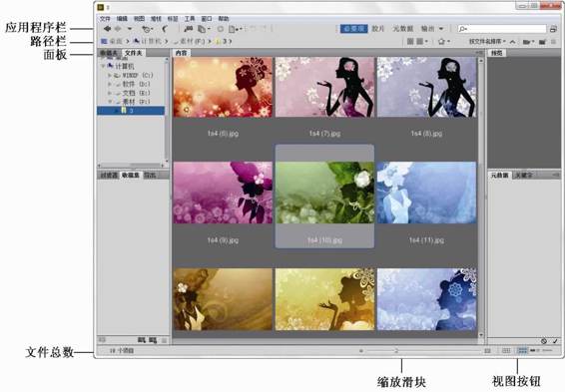565x392 pixels.
Task: Click the back navigation arrow
Action: [107, 29]
